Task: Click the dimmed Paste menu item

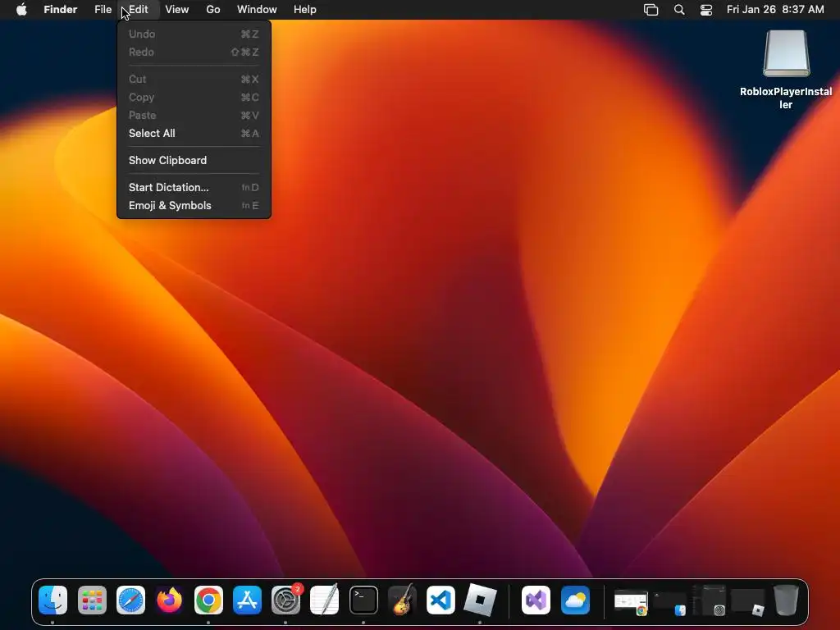Action: (194, 115)
